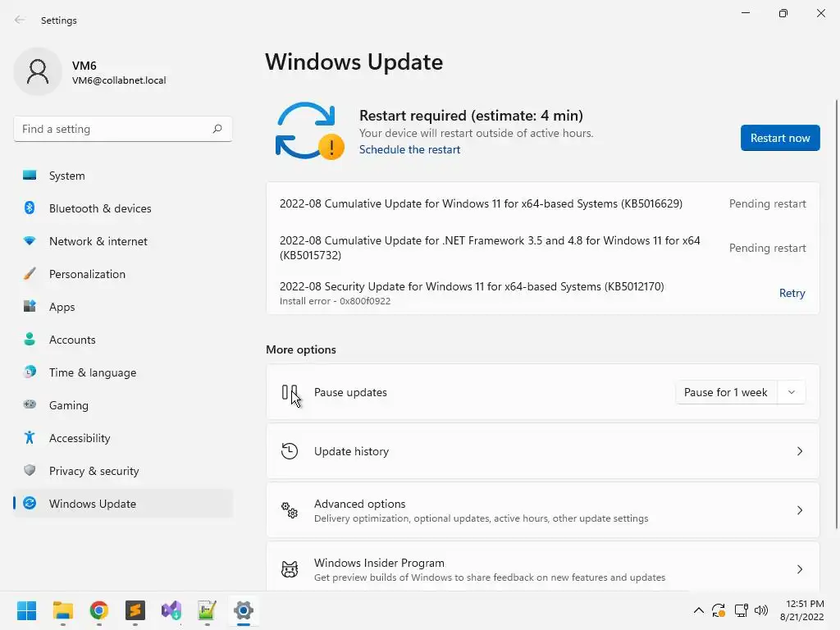Expand Update history chevron
Viewport: 840px width, 630px height.
799,451
